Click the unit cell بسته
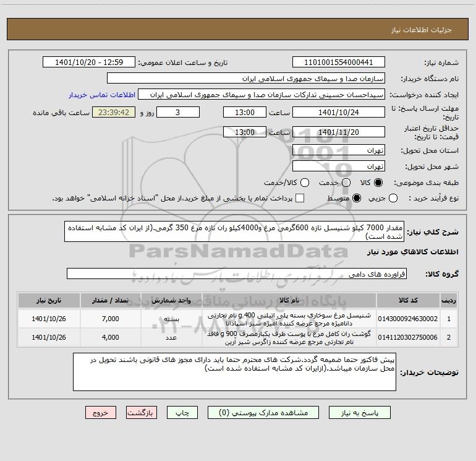The width and height of the screenshot is (476, 461). point(171,319)
